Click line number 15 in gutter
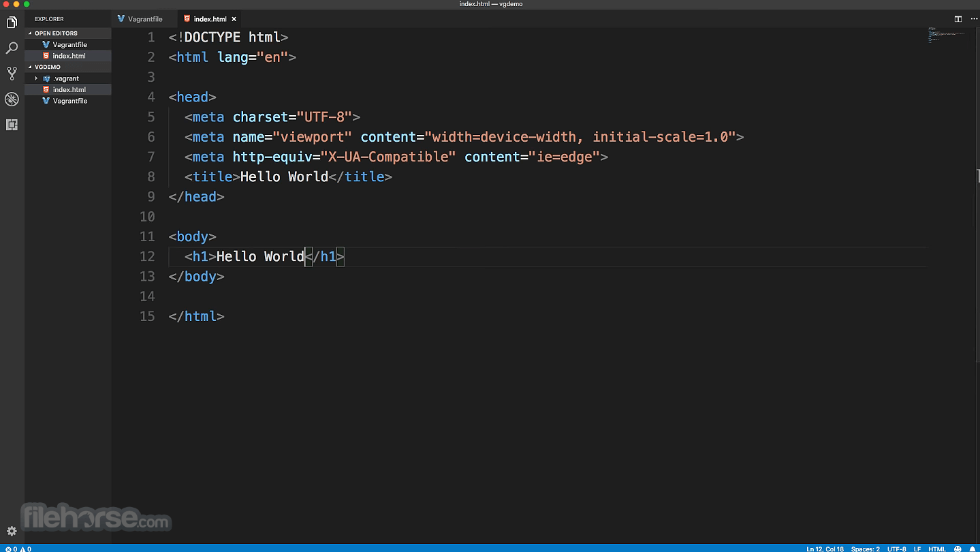 (147, 316)
